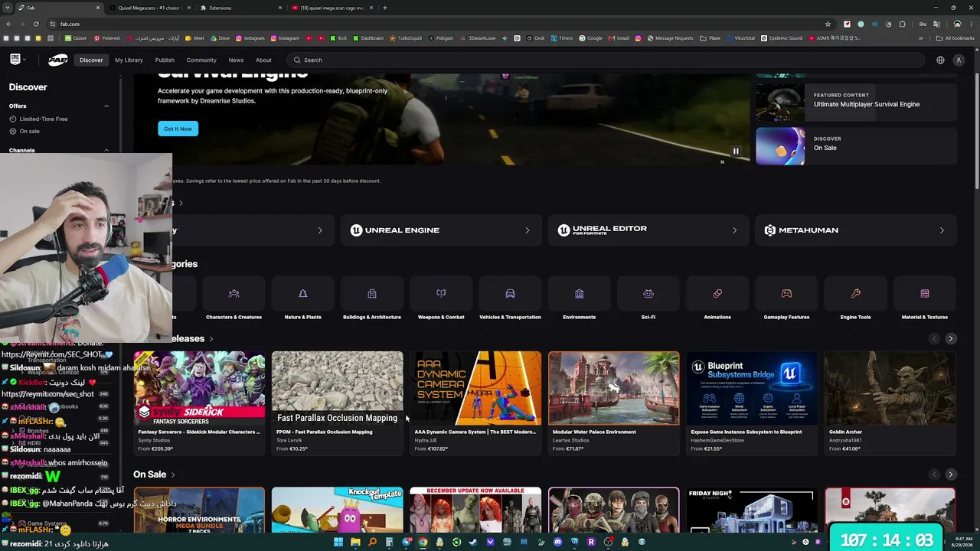Pause the featured banner carousel
Screen dimensions: 980x551
pos(736,152)
